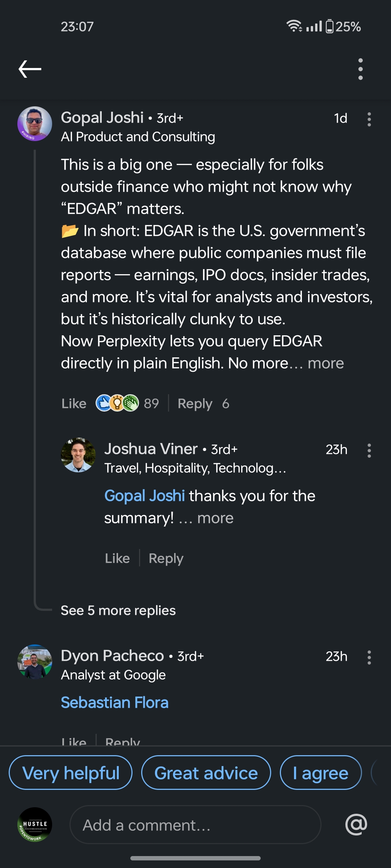This screenshot has height=868, width=391.
Task: Choose the "Great advice" quick reply
Action: pos(206,773)
